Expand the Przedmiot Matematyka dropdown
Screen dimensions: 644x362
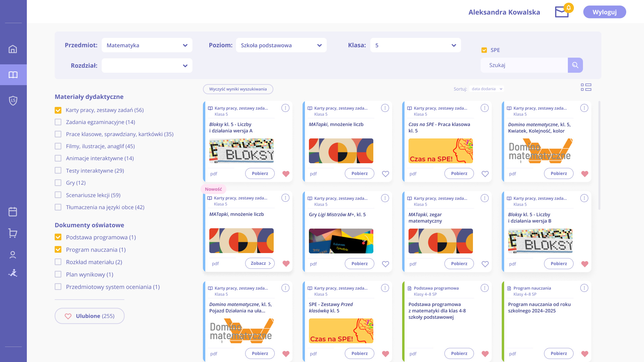pos(147,45)
